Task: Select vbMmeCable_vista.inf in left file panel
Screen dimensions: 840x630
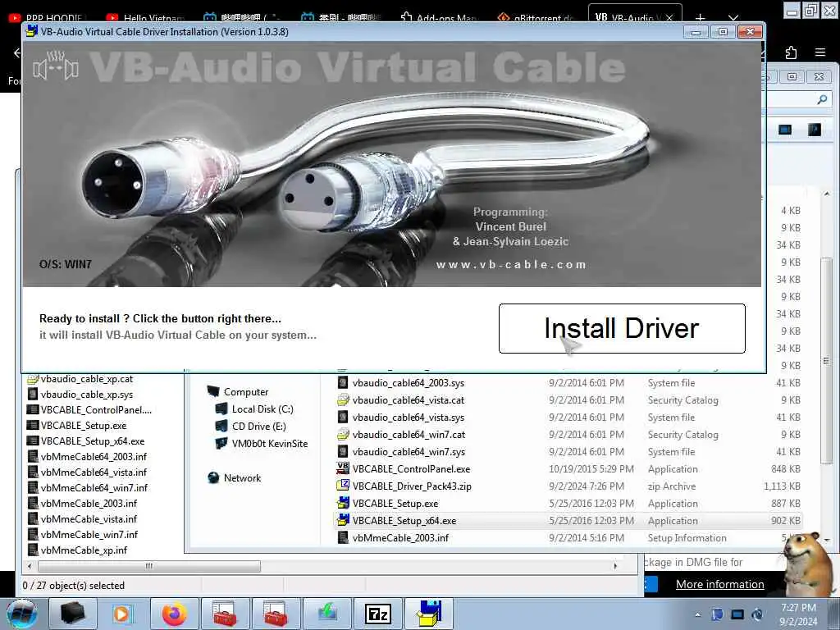Action: coord(89,518)
